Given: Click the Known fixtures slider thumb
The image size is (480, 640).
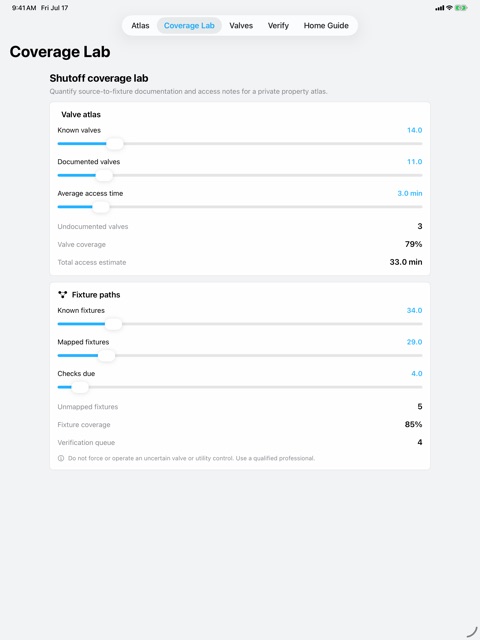Looking at the screenshot, I should click(x=113, y=324).
